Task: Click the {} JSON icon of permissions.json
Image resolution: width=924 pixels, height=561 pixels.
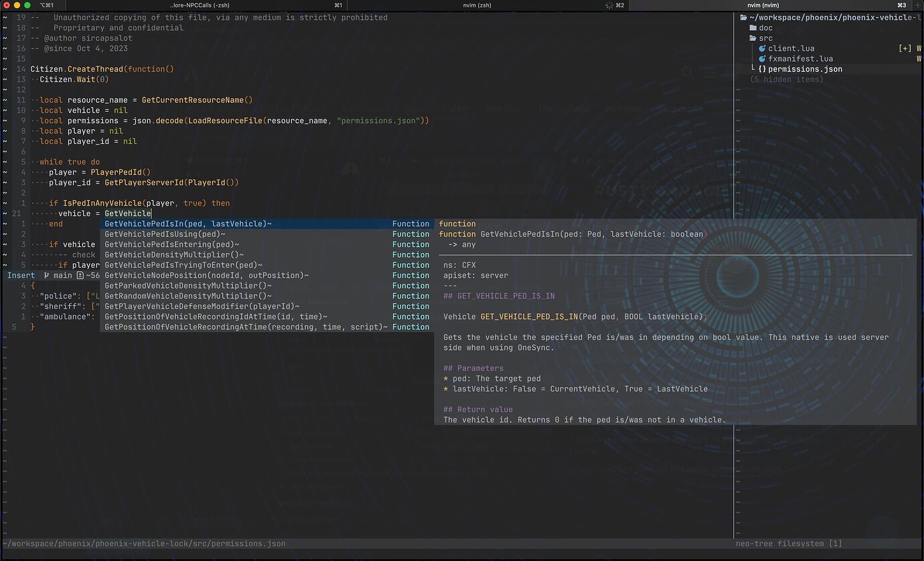Action: 764,69
